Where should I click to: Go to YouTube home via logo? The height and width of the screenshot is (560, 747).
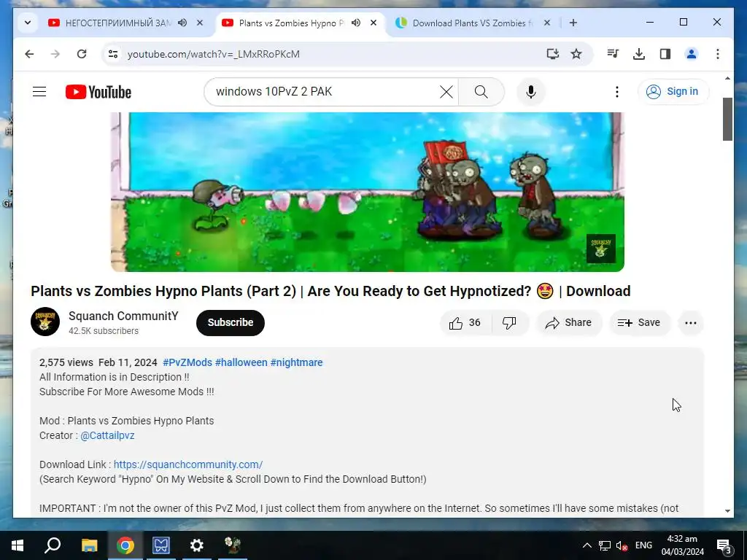coord(98,92)
